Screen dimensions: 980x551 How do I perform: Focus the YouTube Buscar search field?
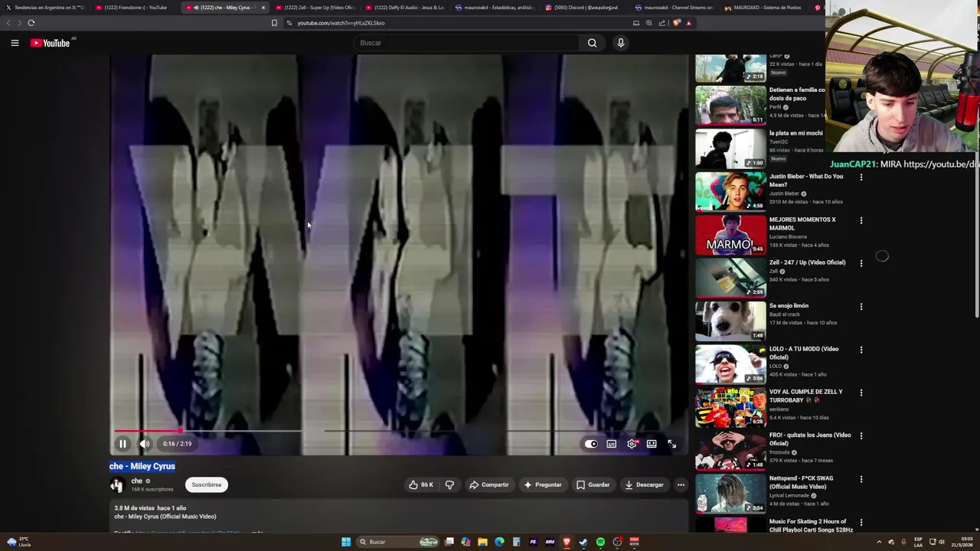467,43
